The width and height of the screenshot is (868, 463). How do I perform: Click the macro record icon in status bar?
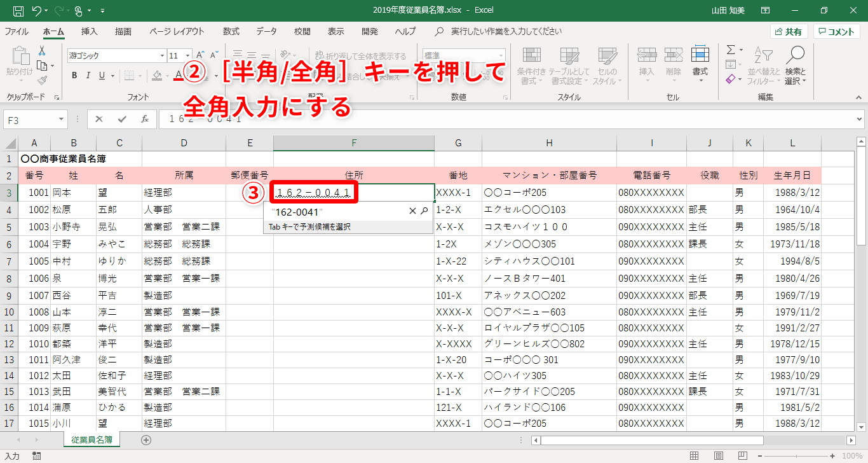tap(37, 456)
